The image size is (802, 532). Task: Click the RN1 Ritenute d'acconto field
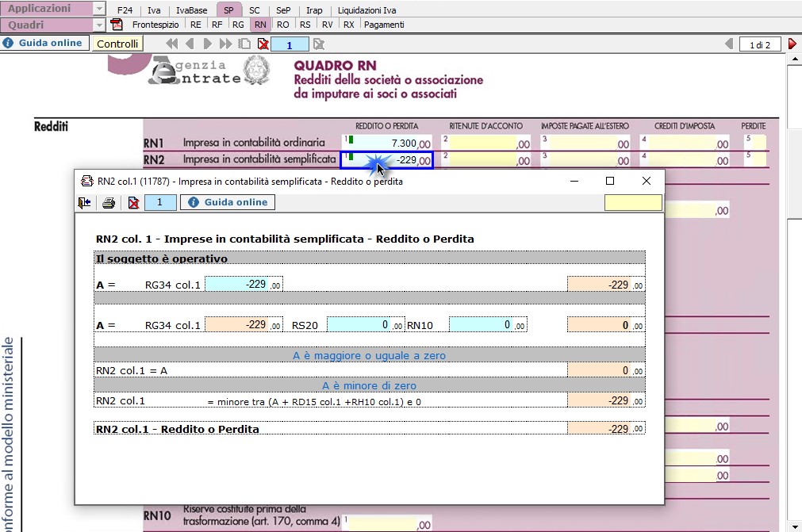click(x=486, y=143)
